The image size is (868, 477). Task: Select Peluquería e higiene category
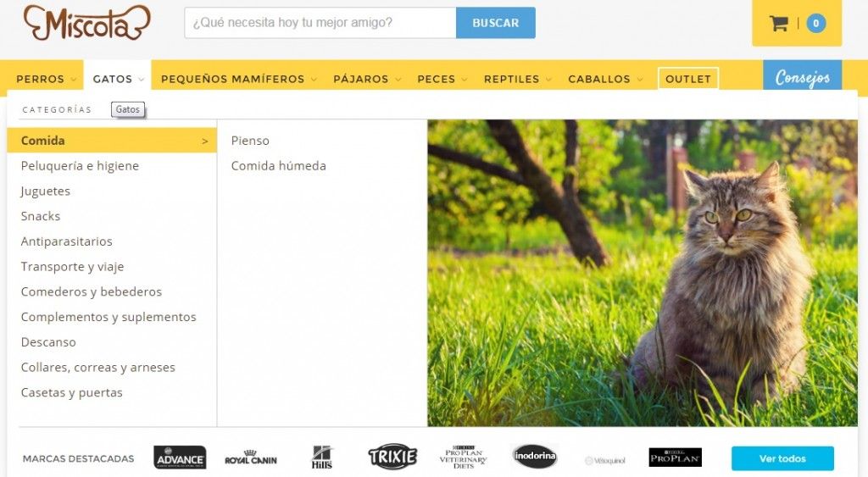tap(80, 166)
